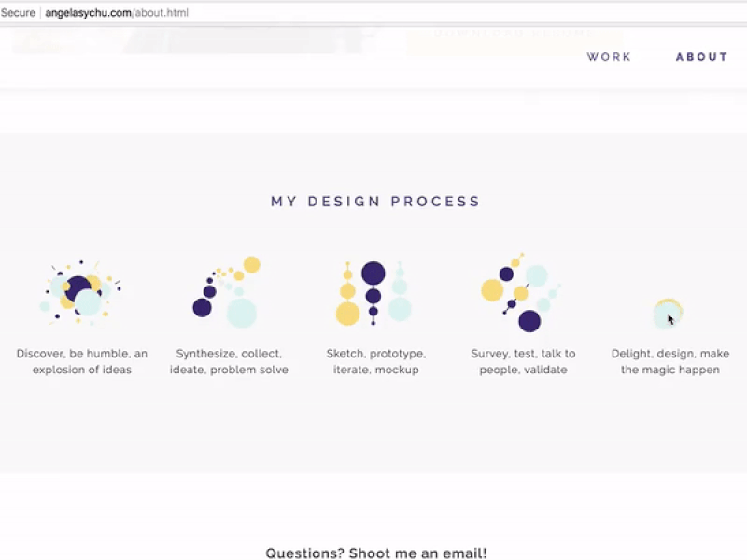This screenshot has height=560, width=747.
Task: Click the Delight and design magic icon
Action: click(669, 314)
